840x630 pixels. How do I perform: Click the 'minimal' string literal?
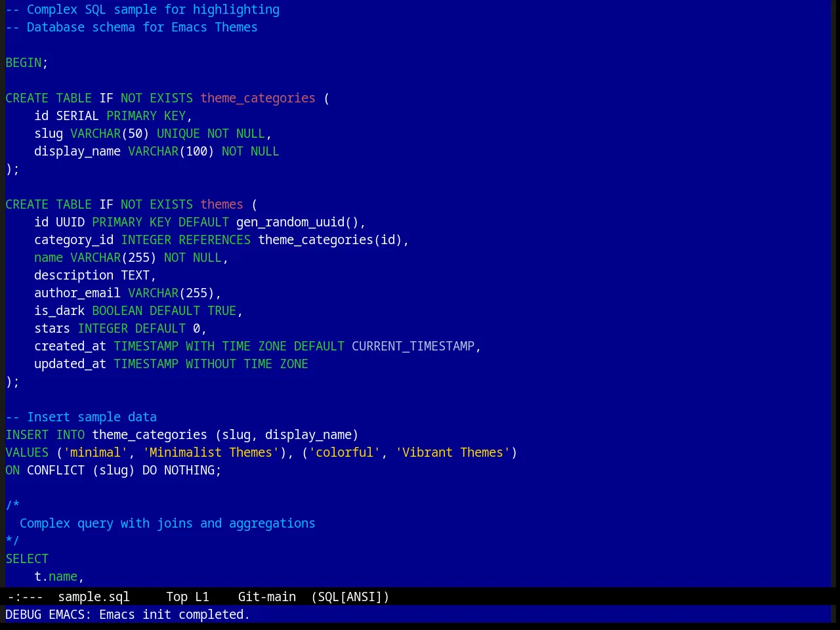96,453
